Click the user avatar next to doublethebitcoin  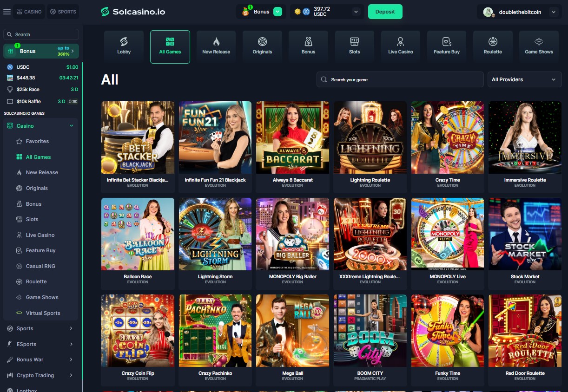point(488,12)
